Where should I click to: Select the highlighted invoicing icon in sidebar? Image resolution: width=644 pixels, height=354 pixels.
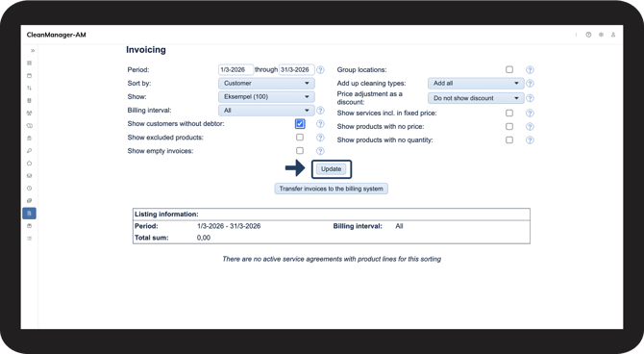pos(29,214)
